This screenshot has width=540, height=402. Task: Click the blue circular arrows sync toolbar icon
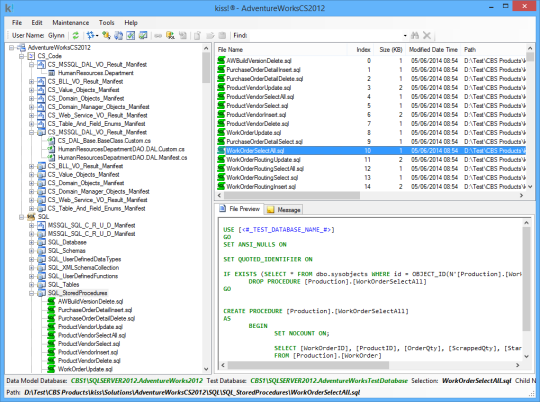tap(118, 35)
